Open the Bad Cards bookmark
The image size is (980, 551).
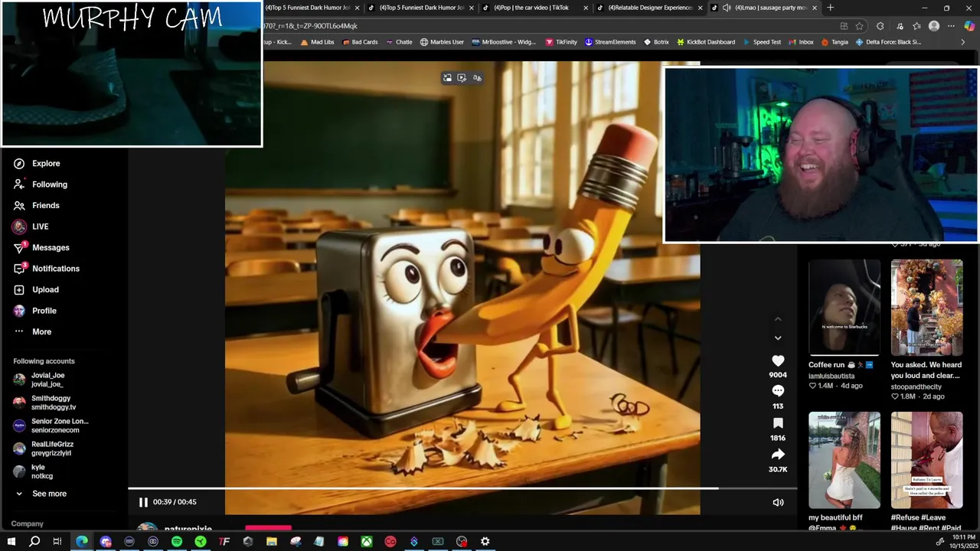360,42
